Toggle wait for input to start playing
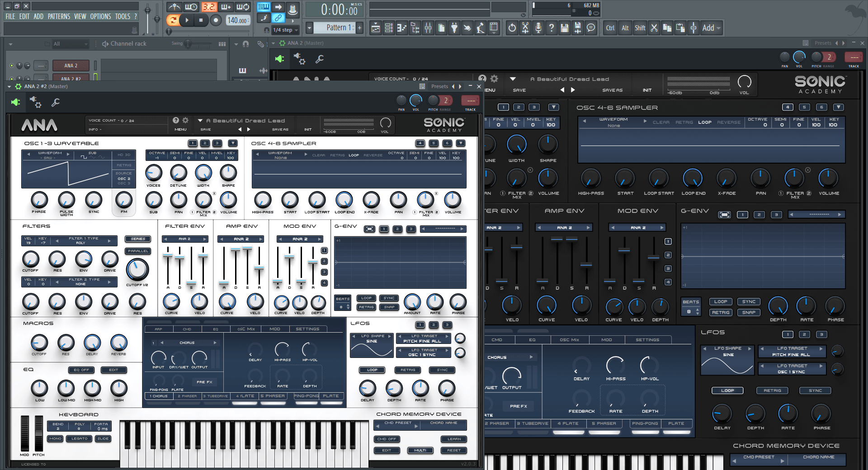868x470 pixels. [x=191, y=7]
